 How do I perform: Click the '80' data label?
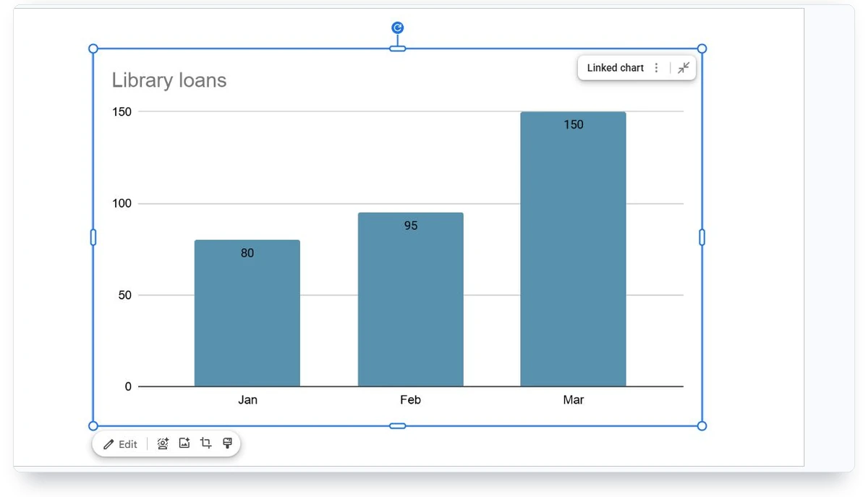[x=247, y=253]
